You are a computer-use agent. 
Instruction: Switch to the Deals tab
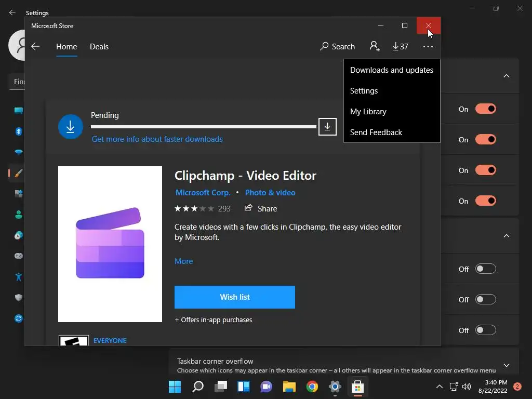pyautogui.click(x=99, y=46)
